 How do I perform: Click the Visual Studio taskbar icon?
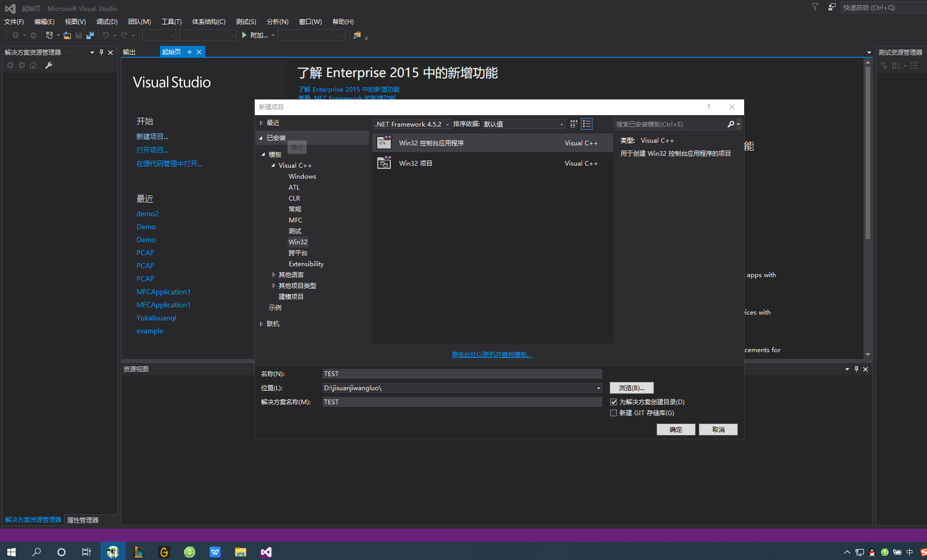tap(266, 552)
